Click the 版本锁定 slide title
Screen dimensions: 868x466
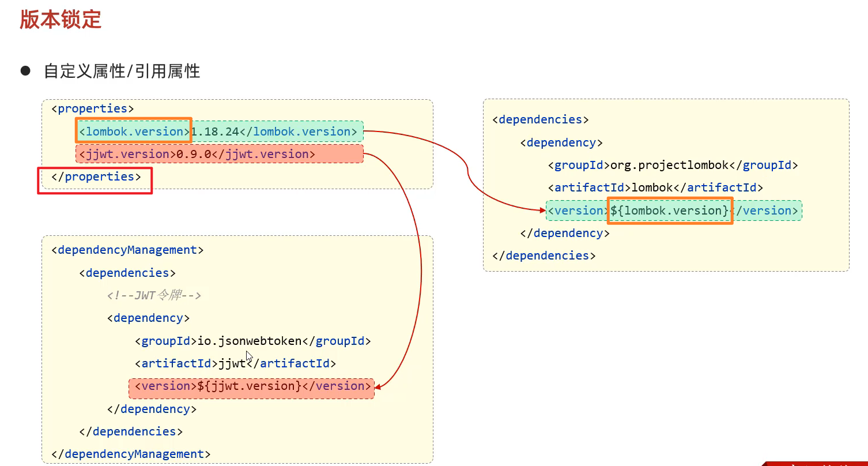coord(61,19)
